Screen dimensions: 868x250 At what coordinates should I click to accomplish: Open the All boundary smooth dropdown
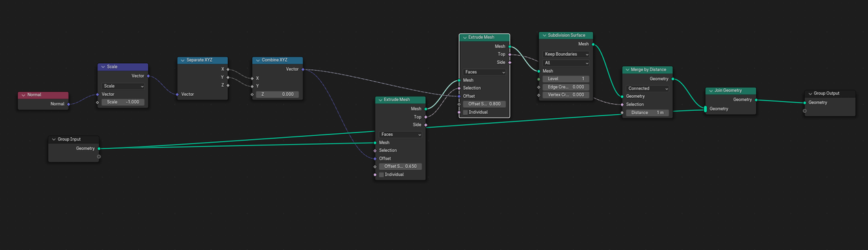[x=566, y=62]
